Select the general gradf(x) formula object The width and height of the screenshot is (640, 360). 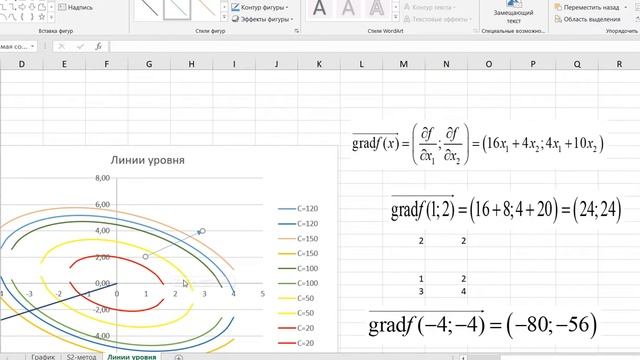(478, 143)
